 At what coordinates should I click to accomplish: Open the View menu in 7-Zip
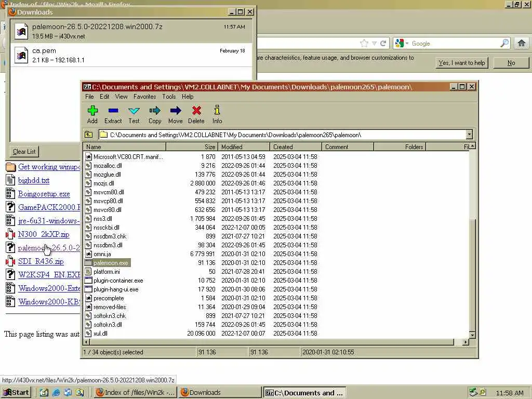coord(121,97)
